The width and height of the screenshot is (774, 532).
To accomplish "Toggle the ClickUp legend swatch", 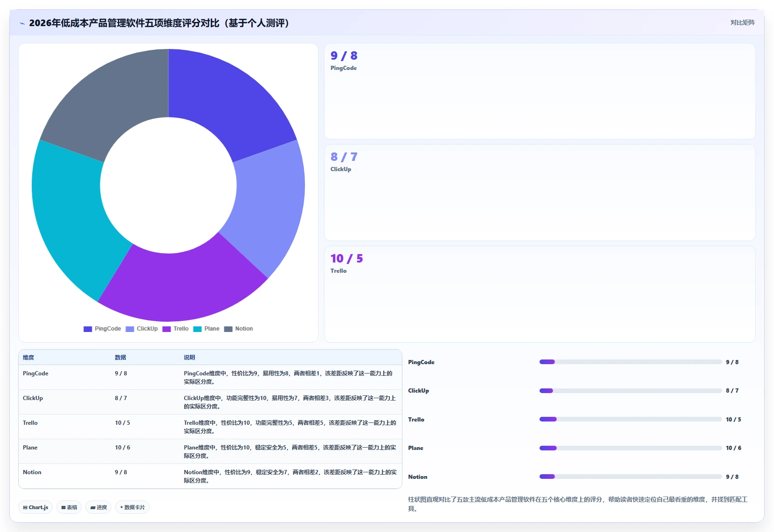I will [x=130, y=329].
